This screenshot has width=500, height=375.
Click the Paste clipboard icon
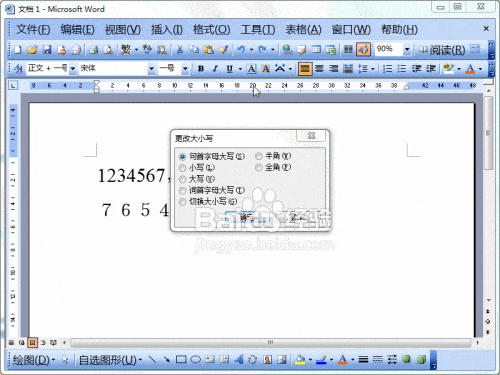[x=209, y=50]
